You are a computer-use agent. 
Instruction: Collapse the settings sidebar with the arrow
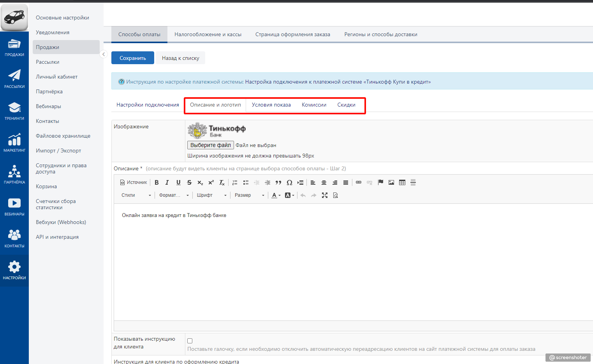[103, 54]
